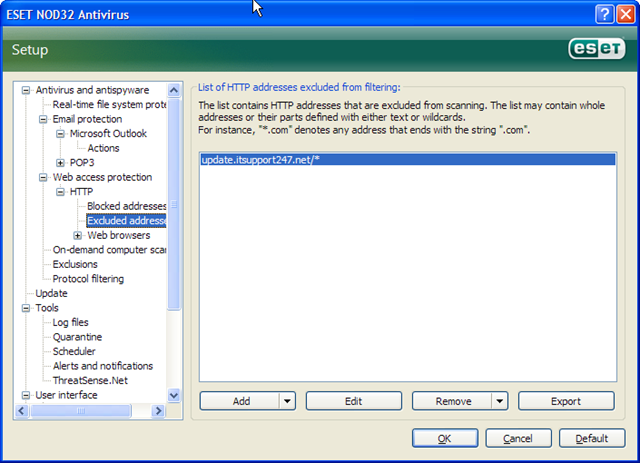Select the POP3 tree label
640x463 pixels.
82,163
